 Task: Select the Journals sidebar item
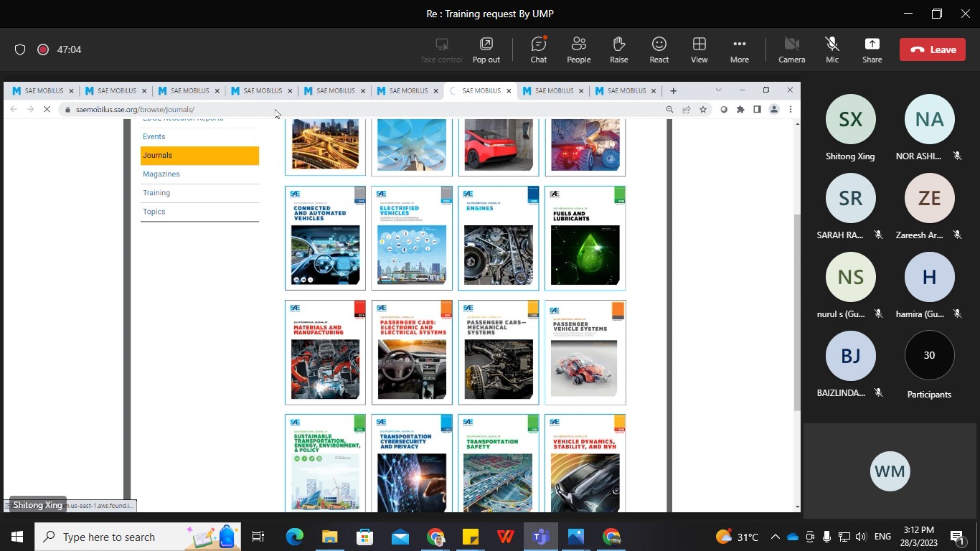pyautogui.click(x=199, y=156)
